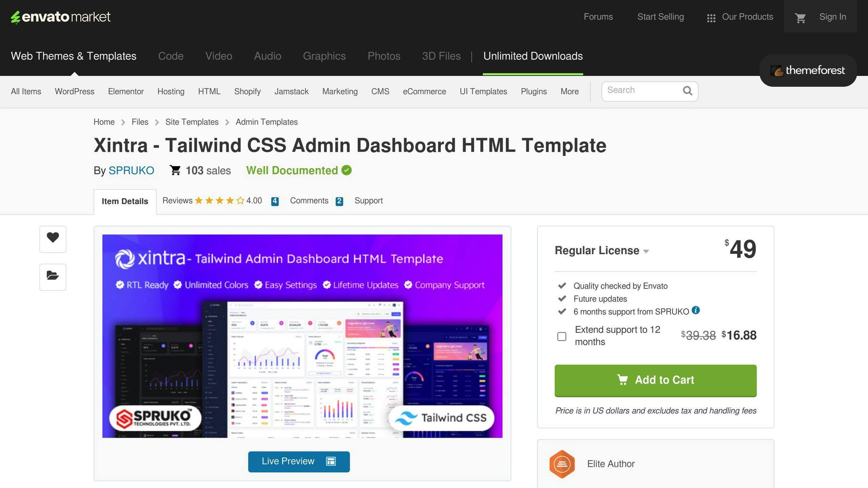This screenshot has height=488, width=868.
Task: Open the Forums link
Action: click(598, 17)
